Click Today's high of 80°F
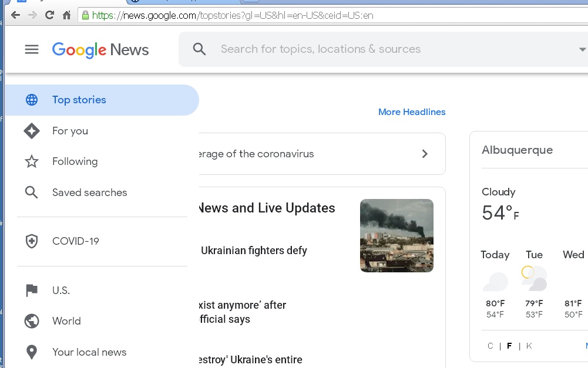588x368 pixels. coord(495,303)
